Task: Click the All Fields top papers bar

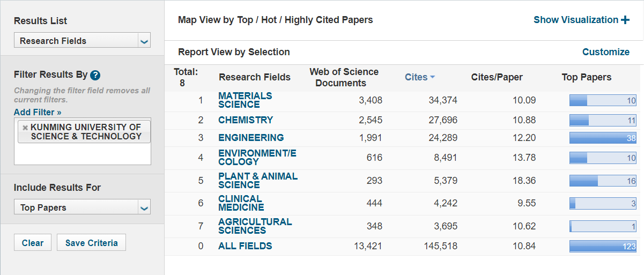Action: tap(603, 246)
